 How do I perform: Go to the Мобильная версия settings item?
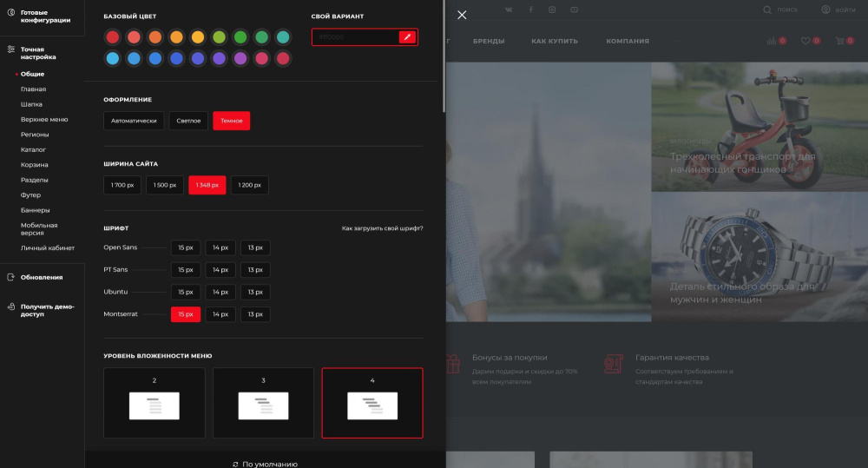pos(39,229)
